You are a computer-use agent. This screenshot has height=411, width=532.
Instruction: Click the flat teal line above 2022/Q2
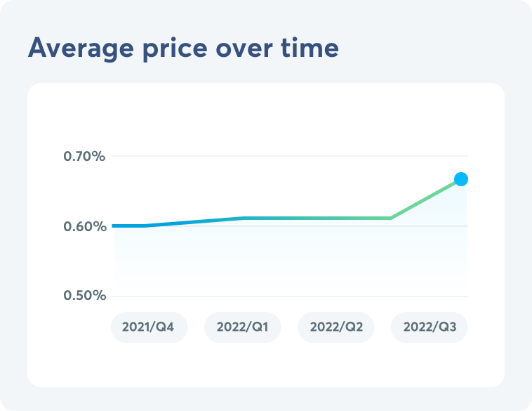click(x=335, y=218)
